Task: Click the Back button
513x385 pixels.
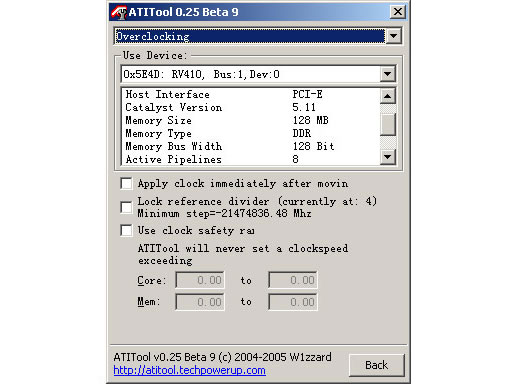Action: pos(377,365)
